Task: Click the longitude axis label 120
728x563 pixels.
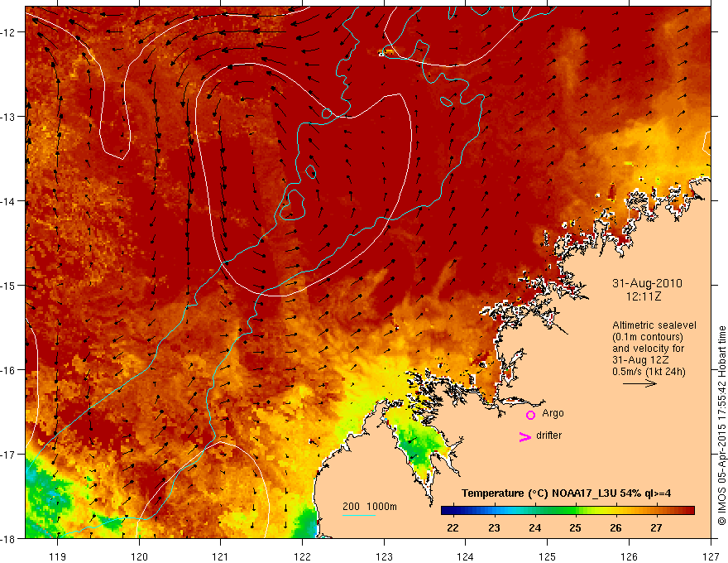Action: pos(139,556)
